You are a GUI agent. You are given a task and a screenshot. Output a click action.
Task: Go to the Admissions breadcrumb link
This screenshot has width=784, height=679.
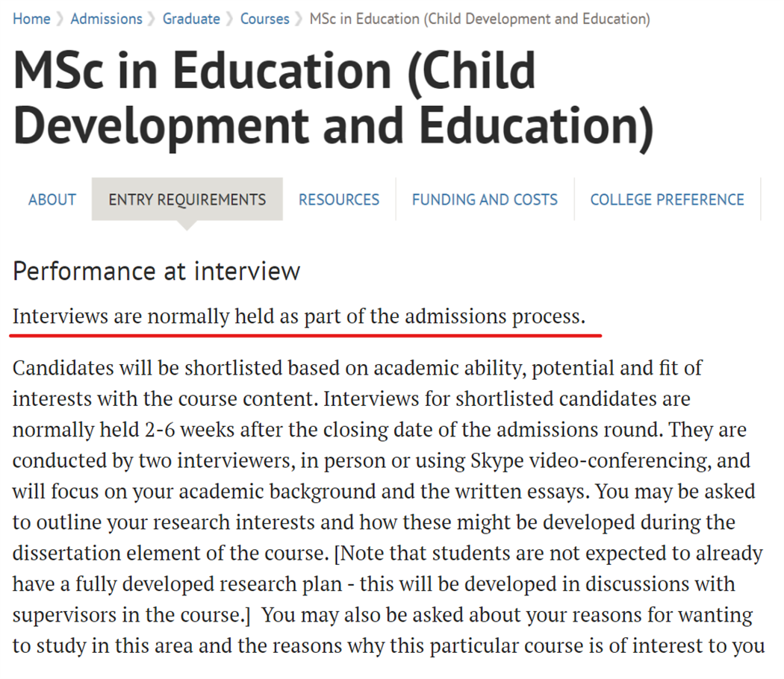coord(106,19)
